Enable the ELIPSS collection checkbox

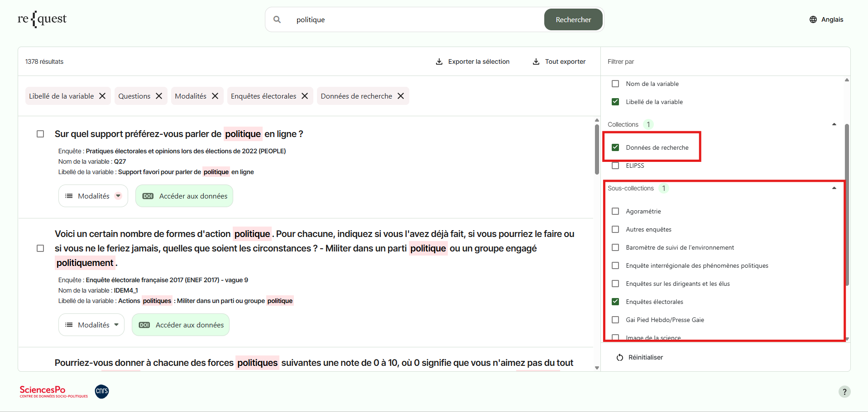[x=615, y=166]
